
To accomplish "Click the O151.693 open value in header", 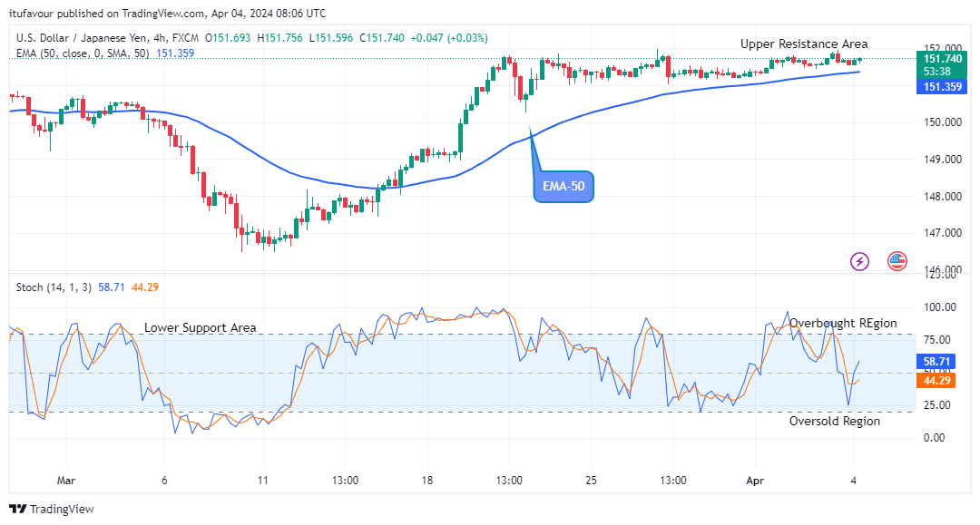I will [228, 38].
